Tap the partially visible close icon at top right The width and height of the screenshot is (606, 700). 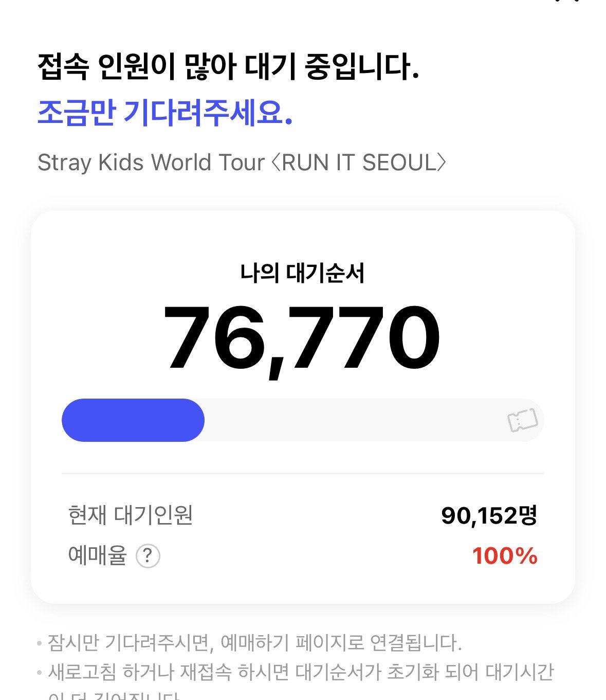(x=566, y=2)
